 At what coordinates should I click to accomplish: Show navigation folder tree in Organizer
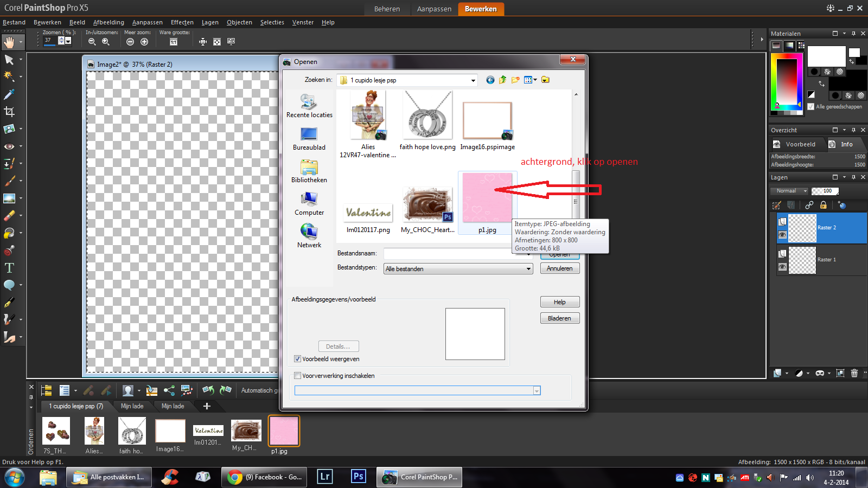(47, 390)
